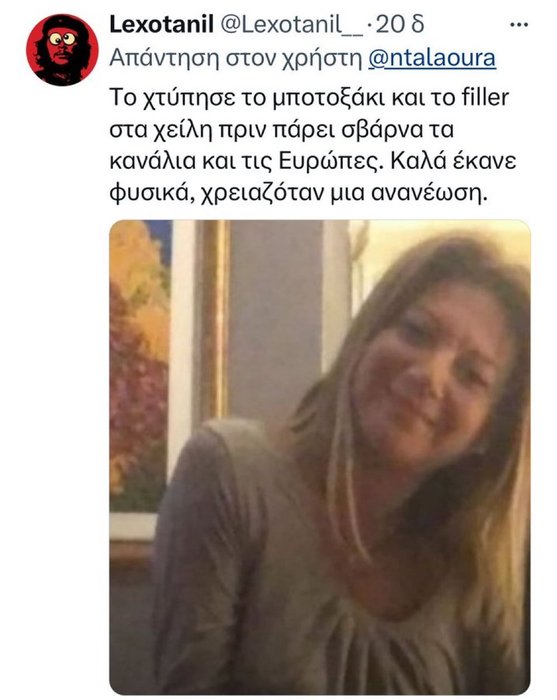Click the tweet line starting στα χείλη
This screenshot has height=700, width=557.
[282, 130]
